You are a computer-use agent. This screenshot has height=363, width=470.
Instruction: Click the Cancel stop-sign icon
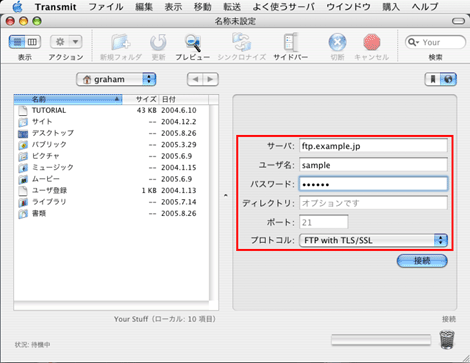coord(371,42)
